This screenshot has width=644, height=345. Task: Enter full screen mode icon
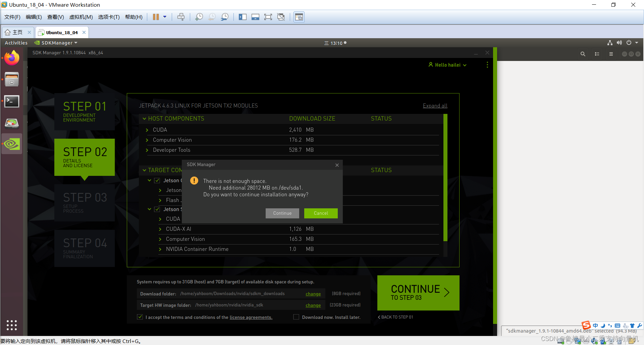click(x=268, y=17)
